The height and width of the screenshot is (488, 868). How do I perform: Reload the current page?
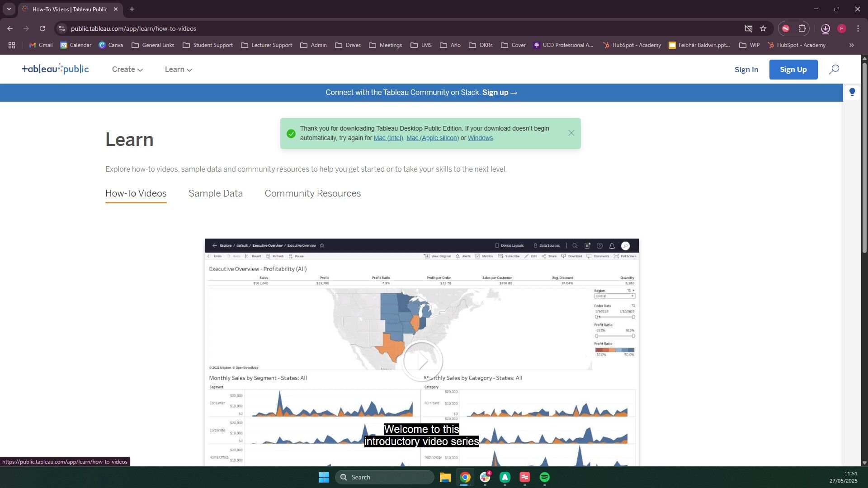pos(42,28)
